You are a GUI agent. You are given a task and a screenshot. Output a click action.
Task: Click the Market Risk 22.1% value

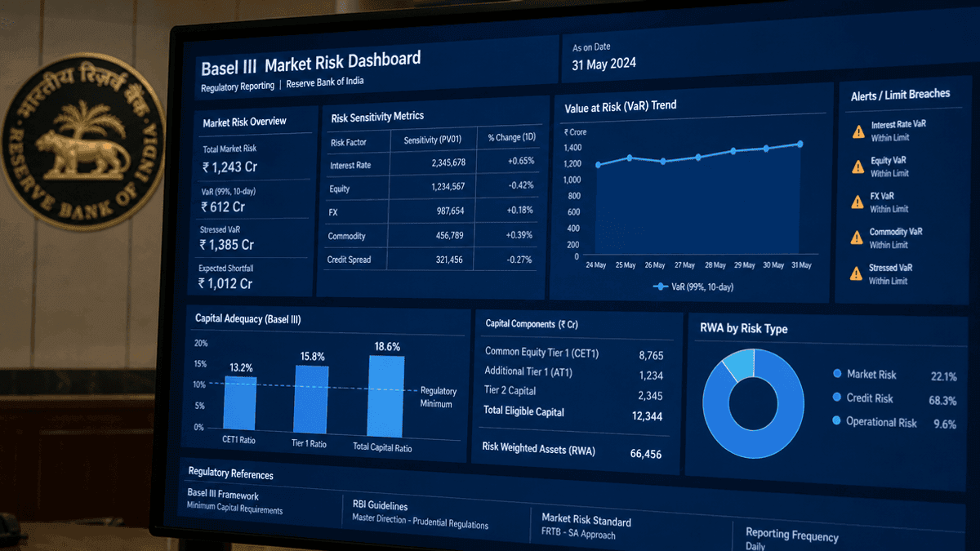[x=943, y=376]
